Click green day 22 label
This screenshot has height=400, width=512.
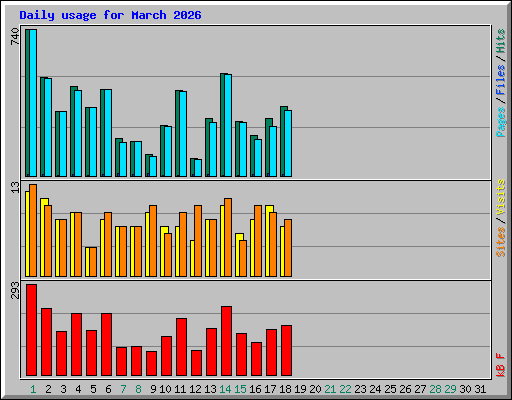coord(345,389)
